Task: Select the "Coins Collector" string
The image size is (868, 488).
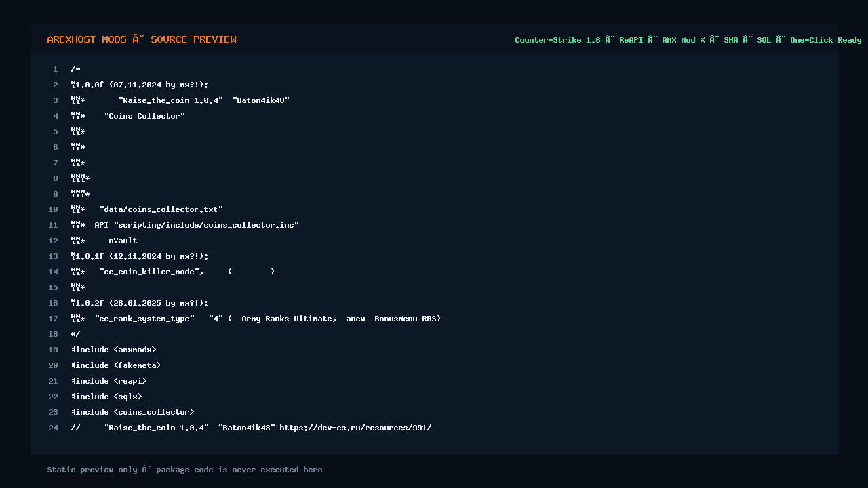Action: pyautogui.click(x=144, y=116)
